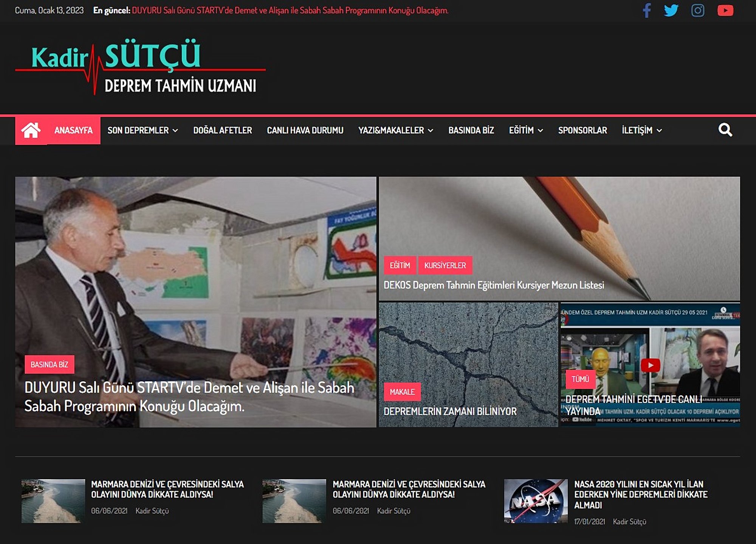Open the NASA logo article thumbnail
Image resolution: width=756 pixels, height=544 pixels.
pos(536,501)
